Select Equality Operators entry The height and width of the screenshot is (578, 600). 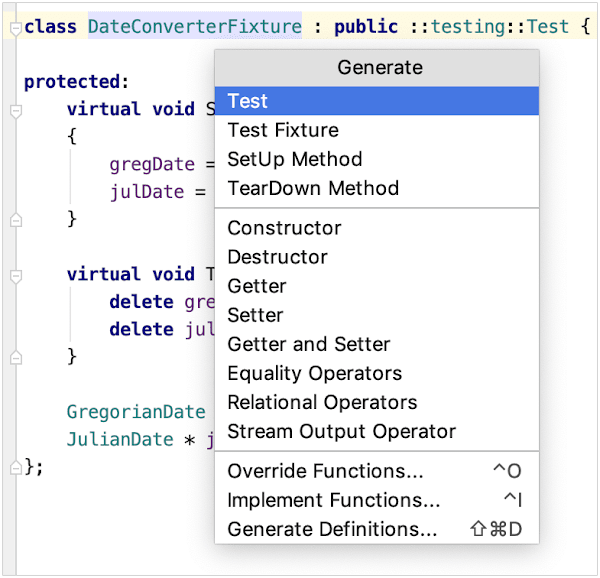pyautogui.click(x=377, y=373)
